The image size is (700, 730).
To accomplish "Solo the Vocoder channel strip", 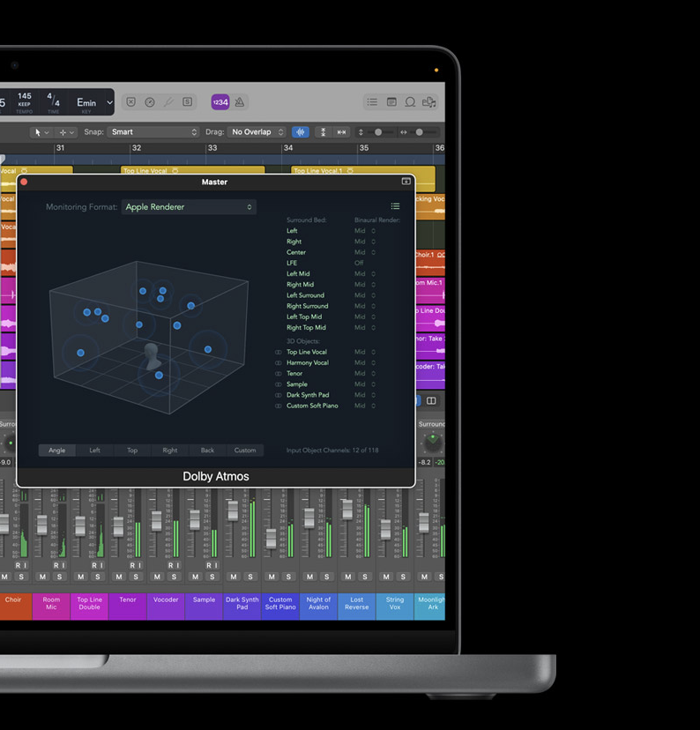I will pos(174,577).
